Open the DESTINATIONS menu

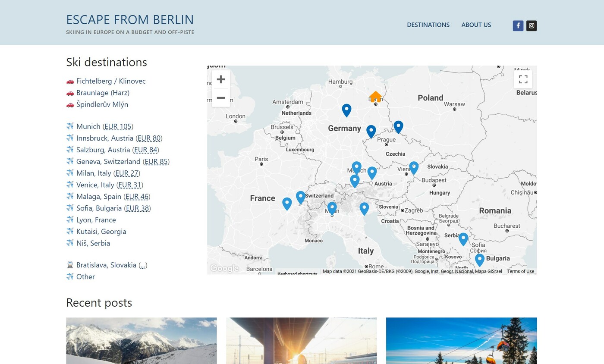428,25
